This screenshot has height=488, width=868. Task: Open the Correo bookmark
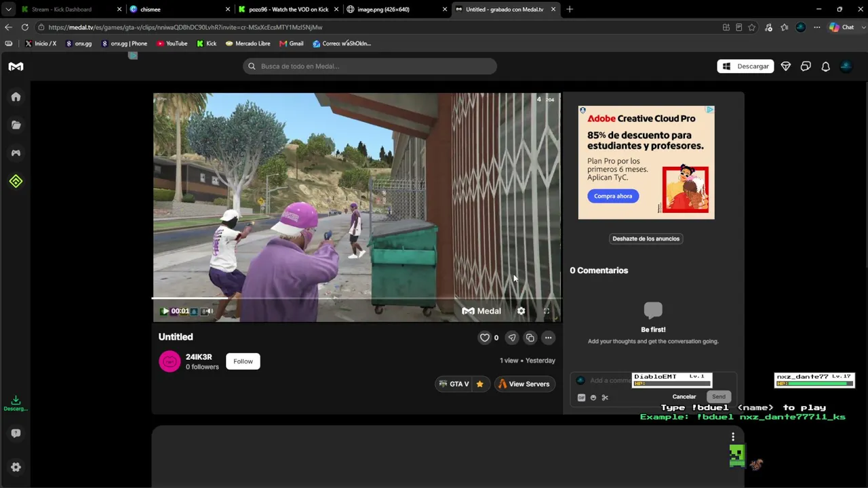(x=342, y=43)
